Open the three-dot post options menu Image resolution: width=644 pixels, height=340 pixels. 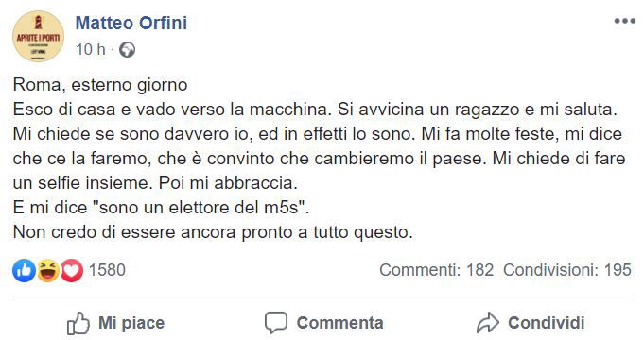pos(625,21)
